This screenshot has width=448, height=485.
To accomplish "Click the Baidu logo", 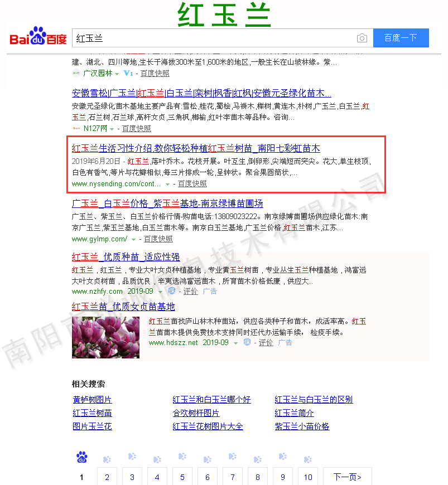I will click(38, 38).
